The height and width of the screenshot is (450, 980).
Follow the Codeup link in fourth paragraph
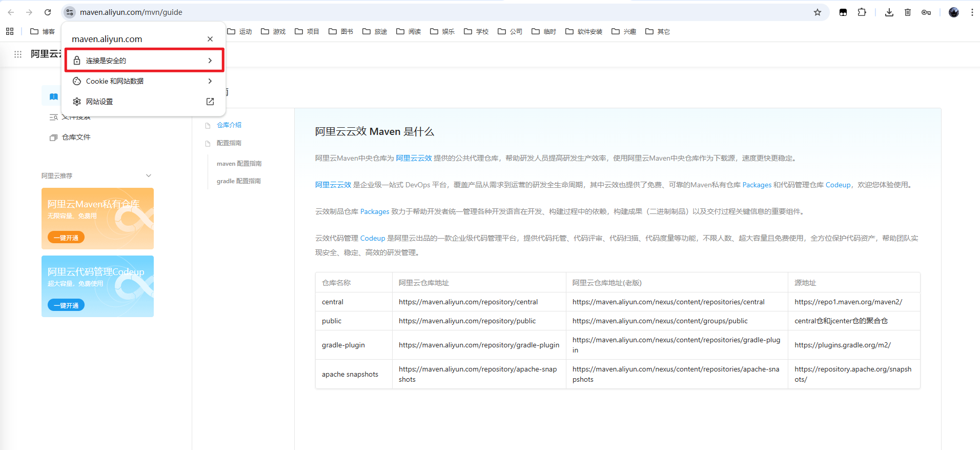click(372, 238)
